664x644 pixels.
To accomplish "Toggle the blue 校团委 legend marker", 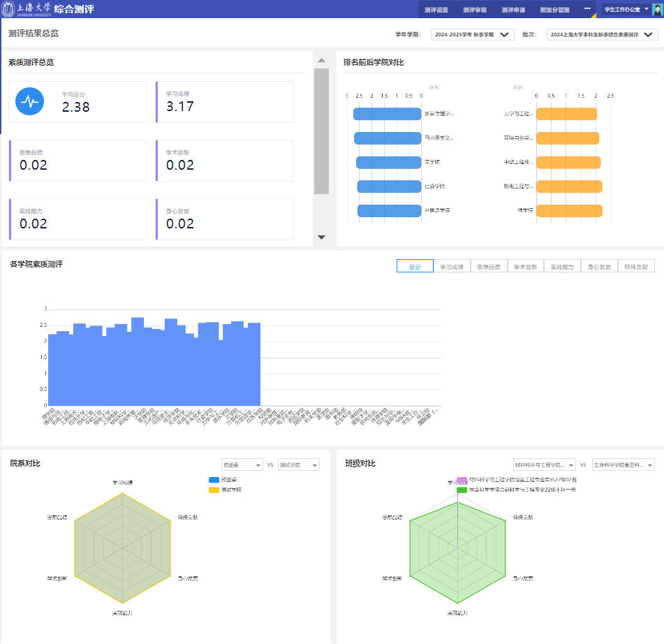I will (x=214, y=480).
